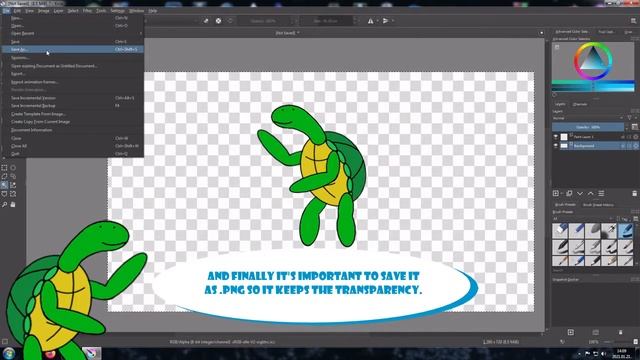
Task: Pick color in the triangle color selector
Action: pyautogui.click(x=593, y=60)
